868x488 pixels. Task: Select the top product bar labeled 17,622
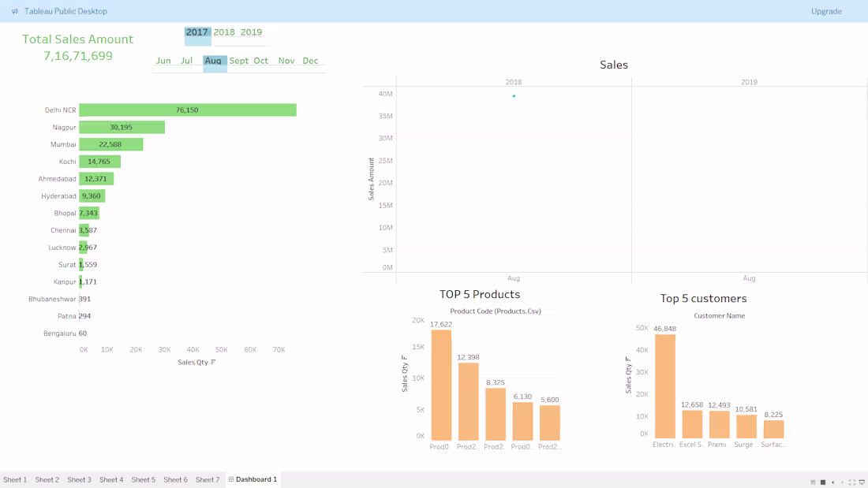pos(441,385)
